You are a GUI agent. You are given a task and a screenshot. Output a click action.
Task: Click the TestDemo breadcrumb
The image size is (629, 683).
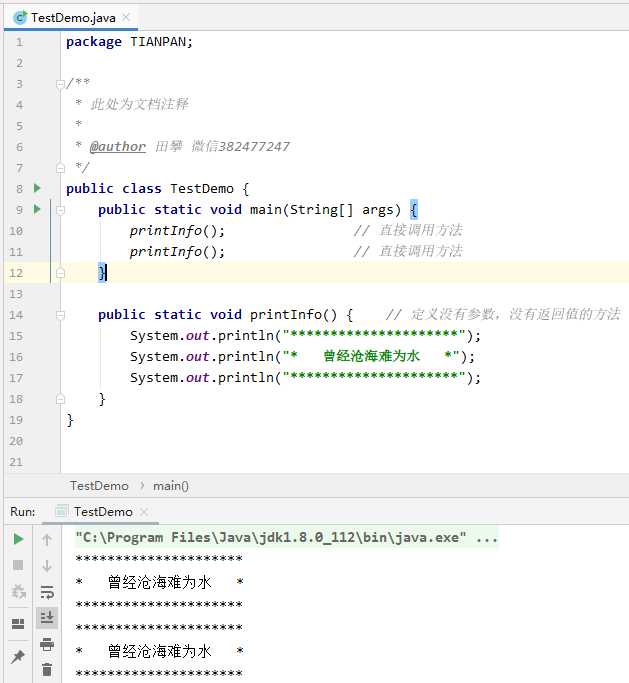pyautogui.click(x=99, y=486)
